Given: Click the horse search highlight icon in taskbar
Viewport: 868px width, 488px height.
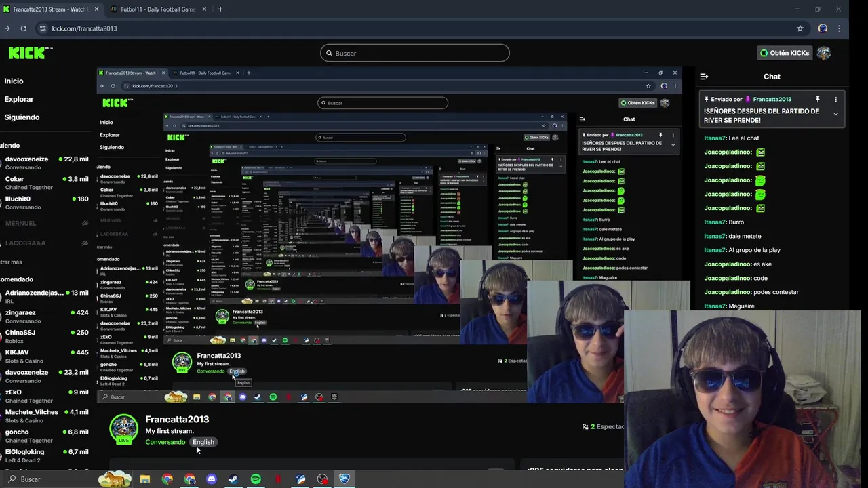Looking at the screenshot, I should pos(115,479).
